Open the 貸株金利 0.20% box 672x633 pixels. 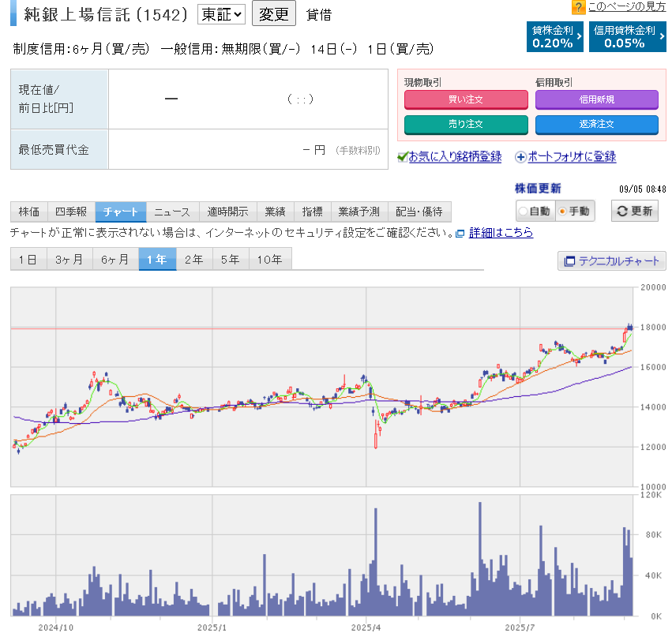tap(555, 36)
